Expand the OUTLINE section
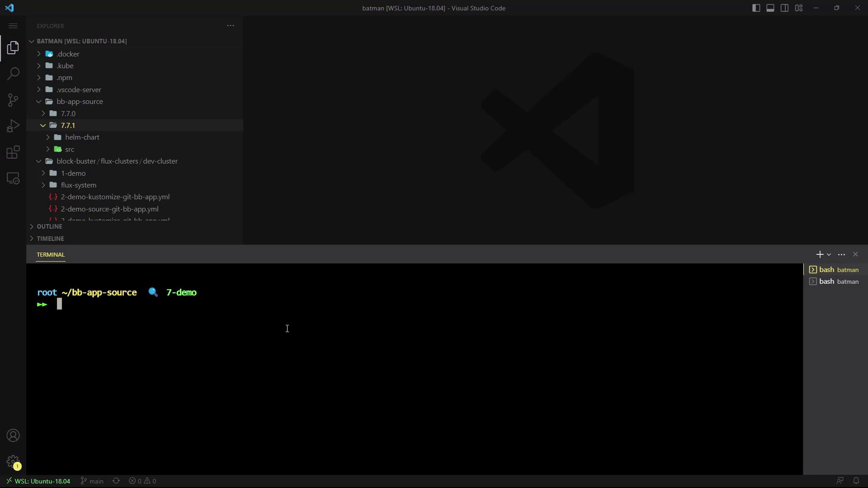Viewport: 868px width, 488px height. (x=49, y=226)
